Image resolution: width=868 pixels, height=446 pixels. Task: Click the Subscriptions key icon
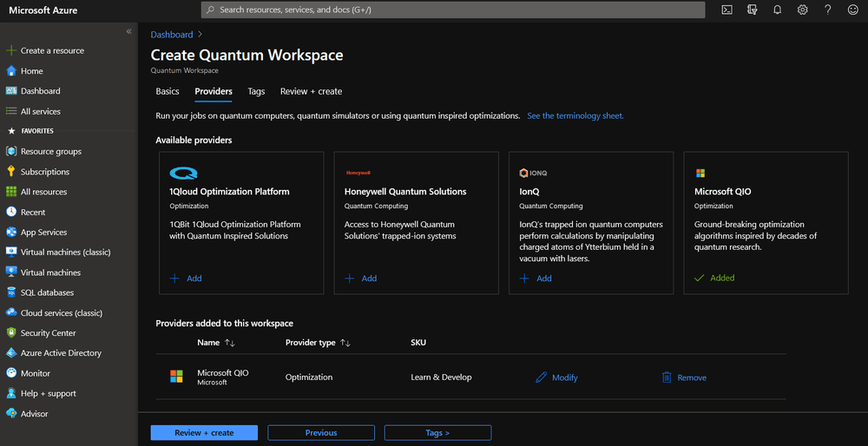[x=11, y=172]
